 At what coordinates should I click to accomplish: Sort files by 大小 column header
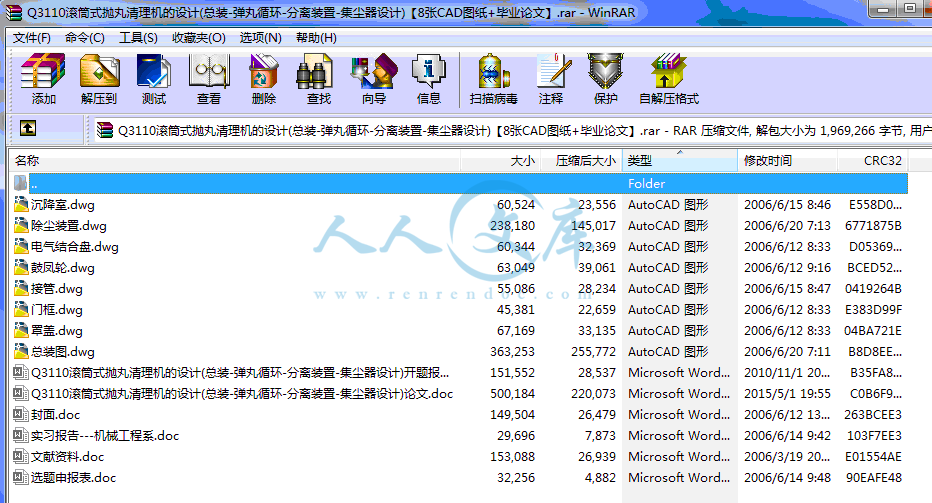(x=522, y=160)
